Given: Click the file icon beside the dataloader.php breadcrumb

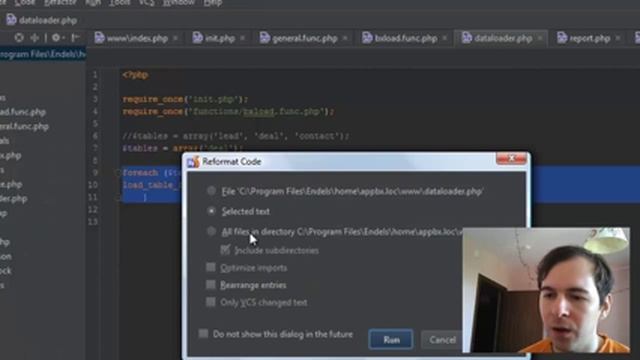Looking at the screenshot, I should [11, 20].
